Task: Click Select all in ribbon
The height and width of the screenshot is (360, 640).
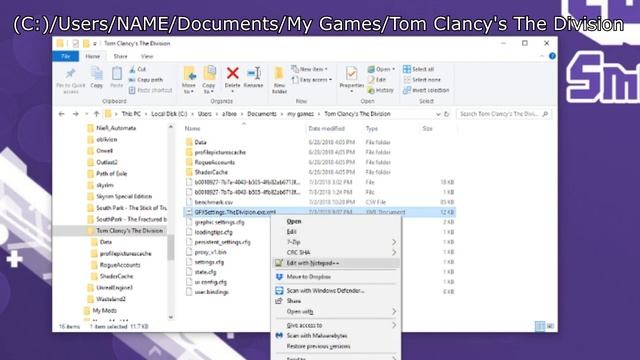Action: pyautogui.click(x=418, y=69)
